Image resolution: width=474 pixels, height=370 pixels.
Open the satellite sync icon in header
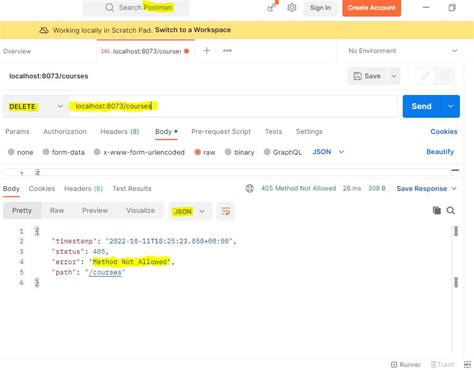272,7
